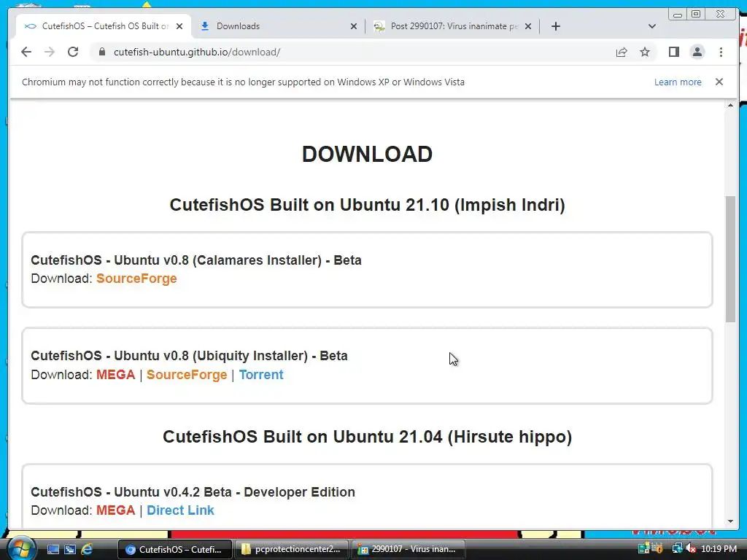
Task: Open Torrent link for Ubiquity Installer
Action: pos(261,375)
